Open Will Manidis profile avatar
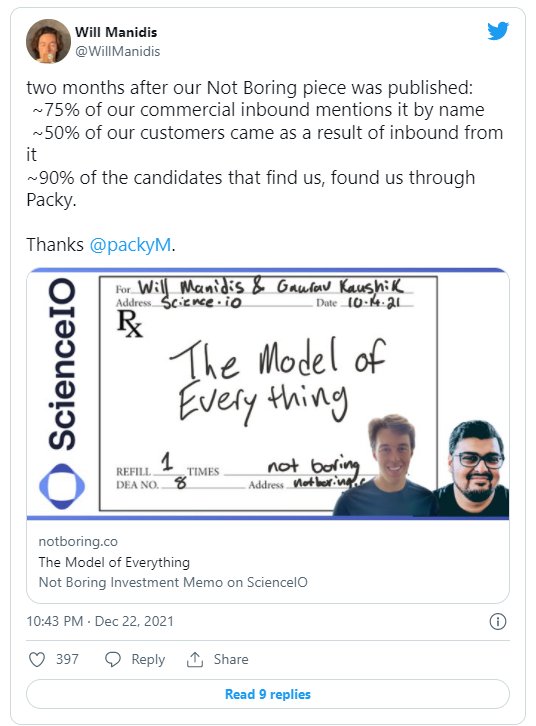Image resolution: width=536 pixels, height=726 pixels. click(x=48, y=41)
